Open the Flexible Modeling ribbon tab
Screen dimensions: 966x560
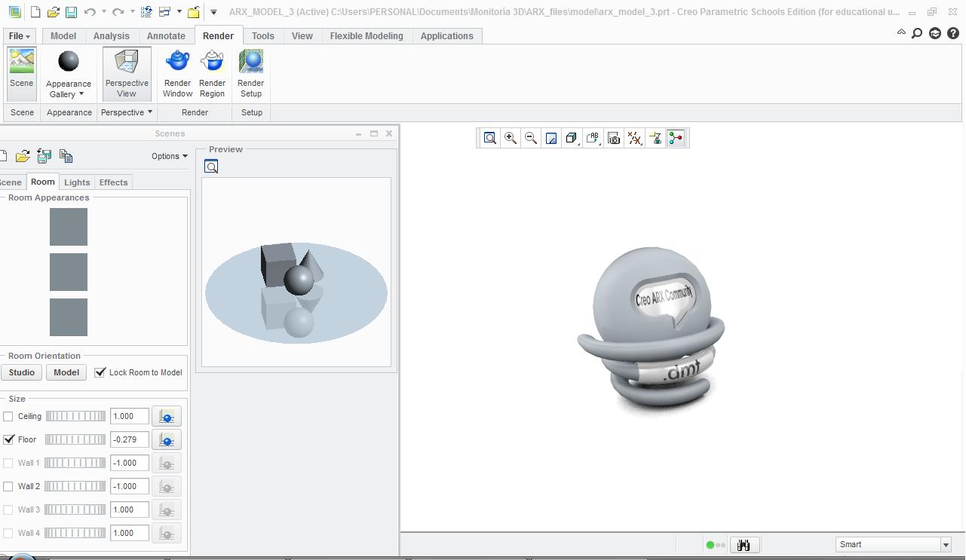pos(366,35)
